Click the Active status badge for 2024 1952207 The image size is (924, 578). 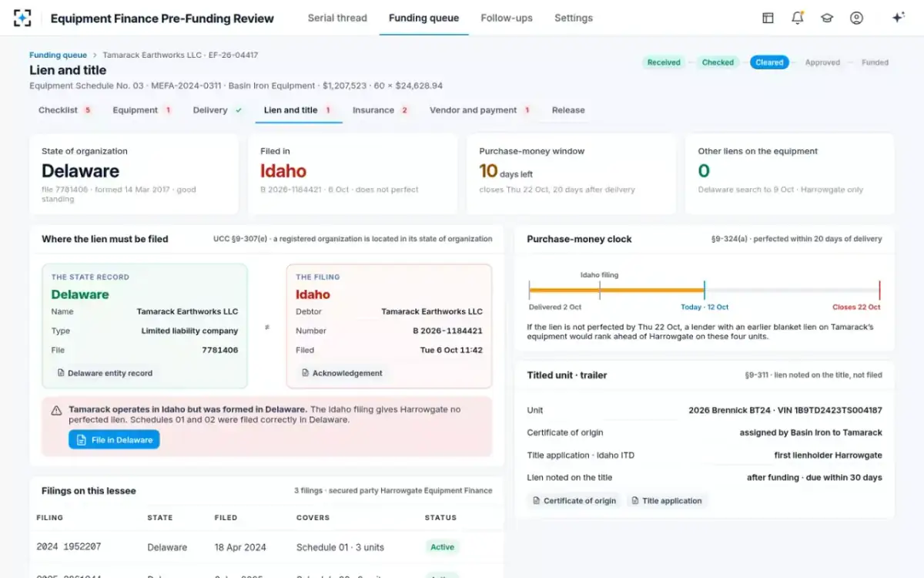point(442,547)
